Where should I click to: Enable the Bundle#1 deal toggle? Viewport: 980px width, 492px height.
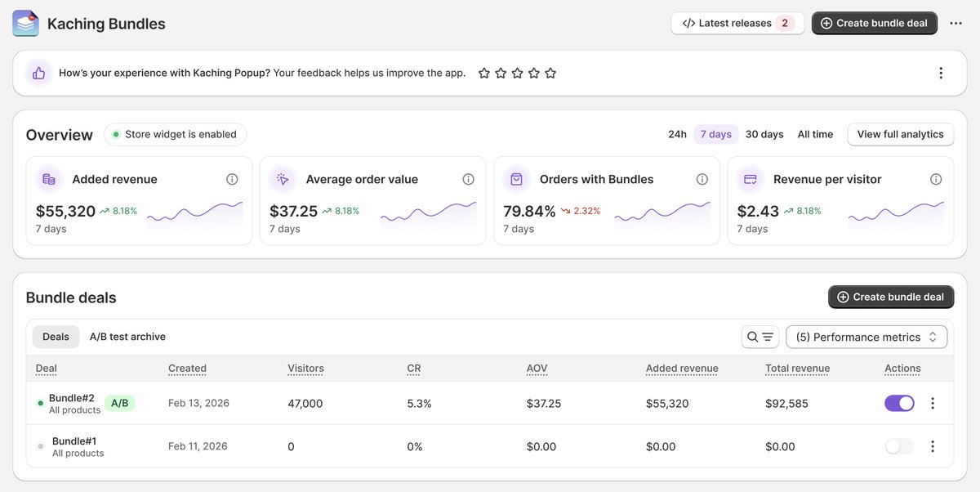pos(899,446)
